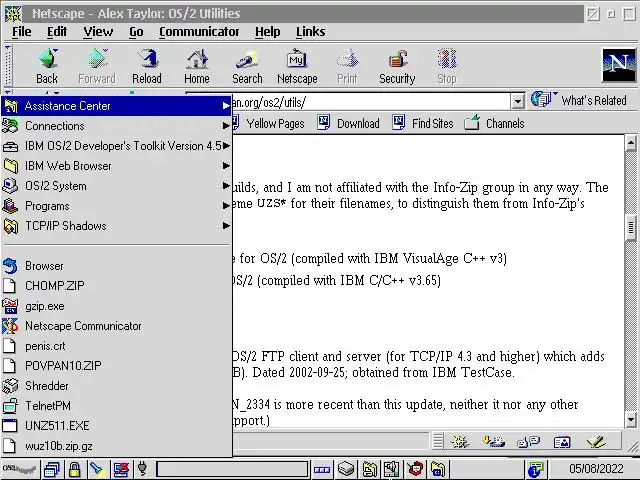640x480 pixels.
Task: Open the URL location dropdown arrow
Action: [x=518, y=101]
